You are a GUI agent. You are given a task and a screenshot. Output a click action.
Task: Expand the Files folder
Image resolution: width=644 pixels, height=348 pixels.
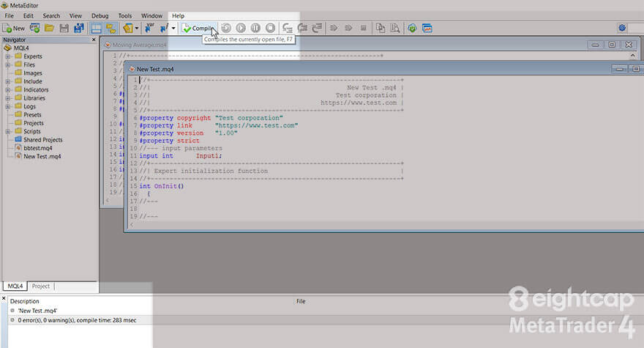click(8, 64)
